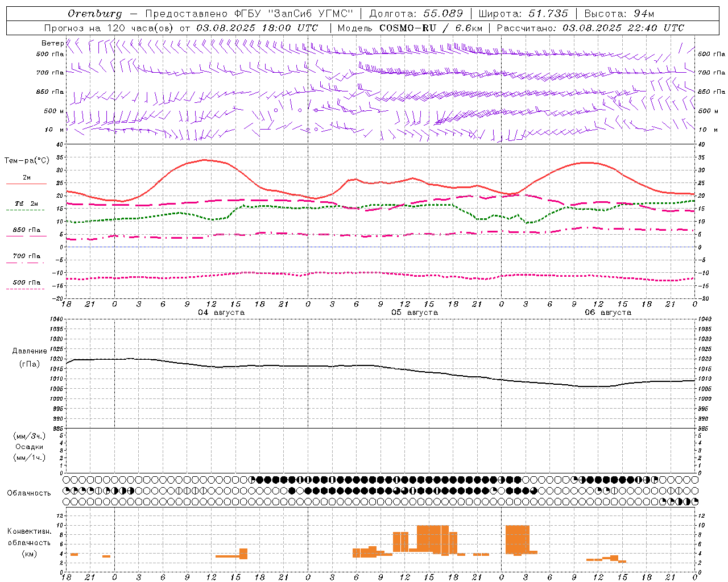This screenshot has width=728, height=582.
Task: Click the '05 августа' date label
Action: click(x=415, y=313)
